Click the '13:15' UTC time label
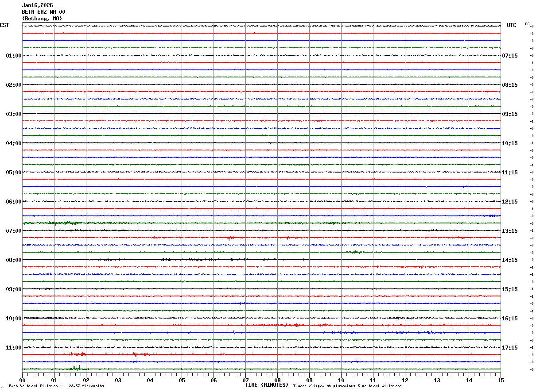536x392 pixels. tap(509, 231)
